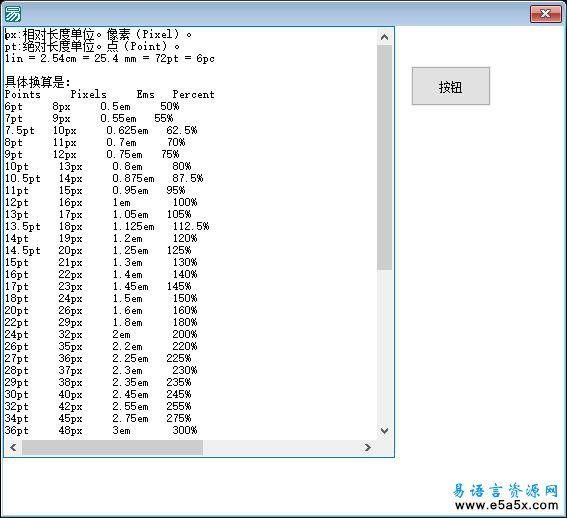Click the vertical scrollbar down arrow
Screen dimensions: 567x518
384,430
